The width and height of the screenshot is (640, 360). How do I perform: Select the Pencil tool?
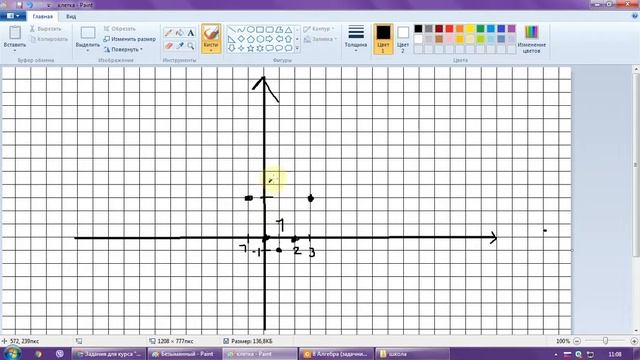(169, 33)
